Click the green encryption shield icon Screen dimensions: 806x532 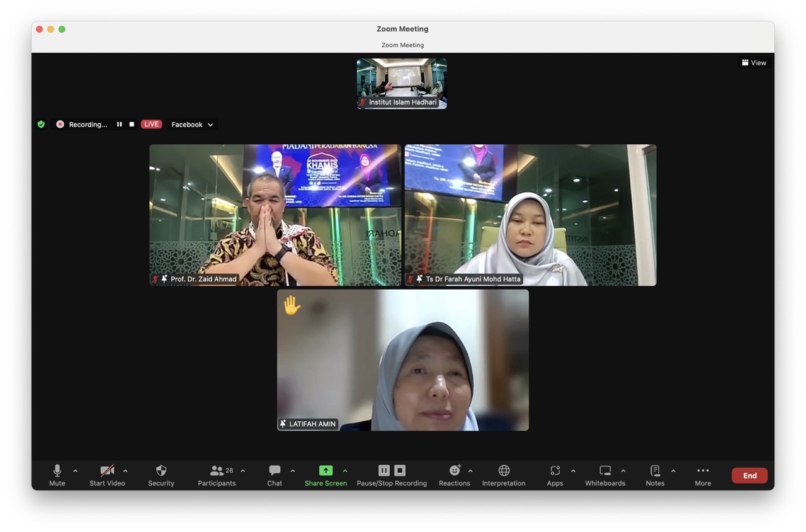[x=41, y=125]
